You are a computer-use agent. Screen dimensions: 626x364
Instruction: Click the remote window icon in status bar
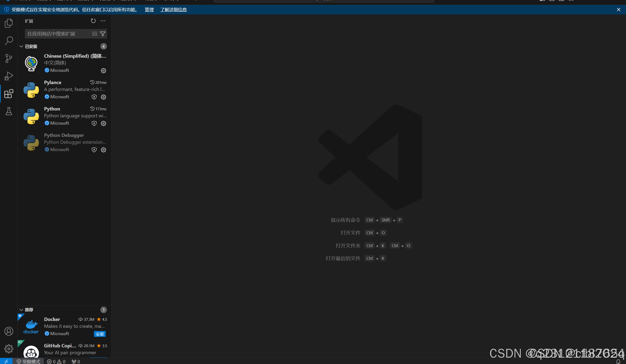[6, 361]
